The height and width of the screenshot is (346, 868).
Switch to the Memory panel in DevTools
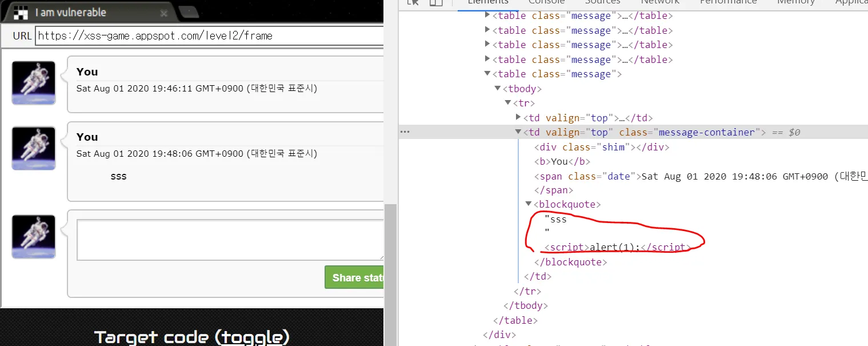(x=795, y=2)
